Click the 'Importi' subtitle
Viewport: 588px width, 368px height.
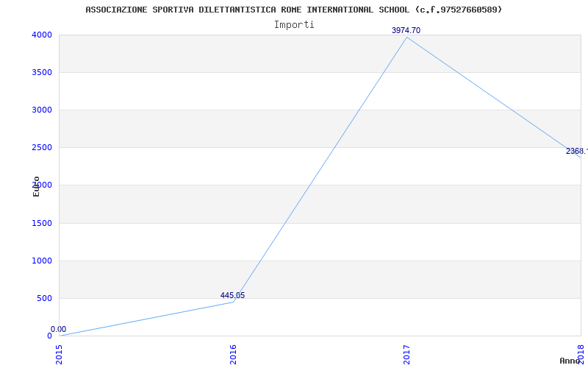(x=294, y=25)
